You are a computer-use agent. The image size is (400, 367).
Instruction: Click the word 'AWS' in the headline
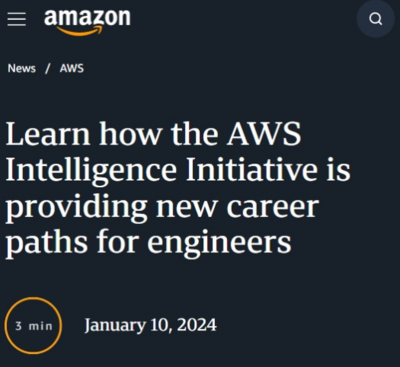tap(264, 134)
